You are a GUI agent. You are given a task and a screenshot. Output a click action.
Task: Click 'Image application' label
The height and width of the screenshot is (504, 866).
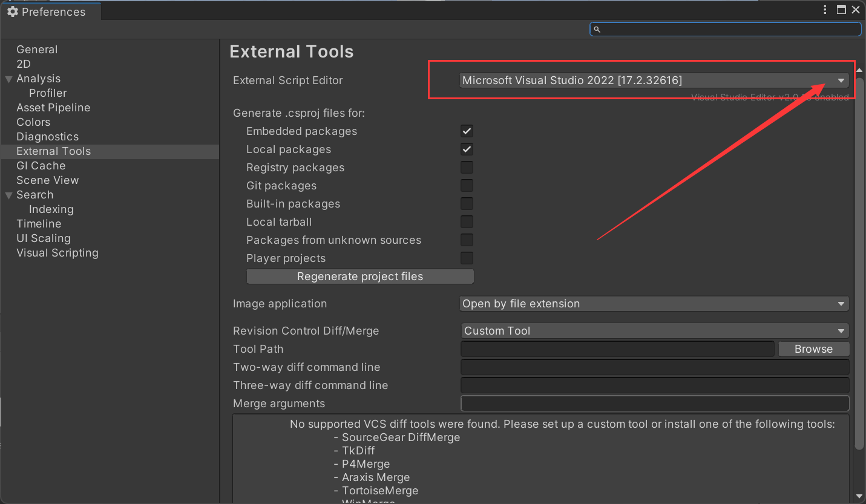(280, 304)
